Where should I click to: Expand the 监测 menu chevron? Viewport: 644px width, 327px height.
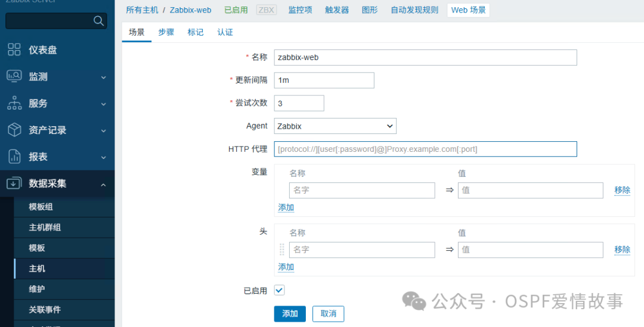point(104,77)
